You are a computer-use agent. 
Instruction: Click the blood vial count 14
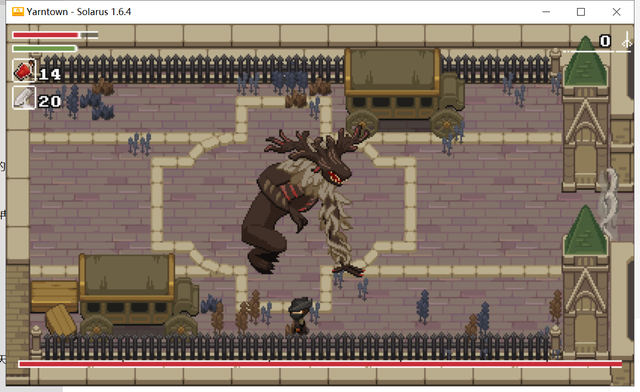pyautogui.click(x=50, y=74)
